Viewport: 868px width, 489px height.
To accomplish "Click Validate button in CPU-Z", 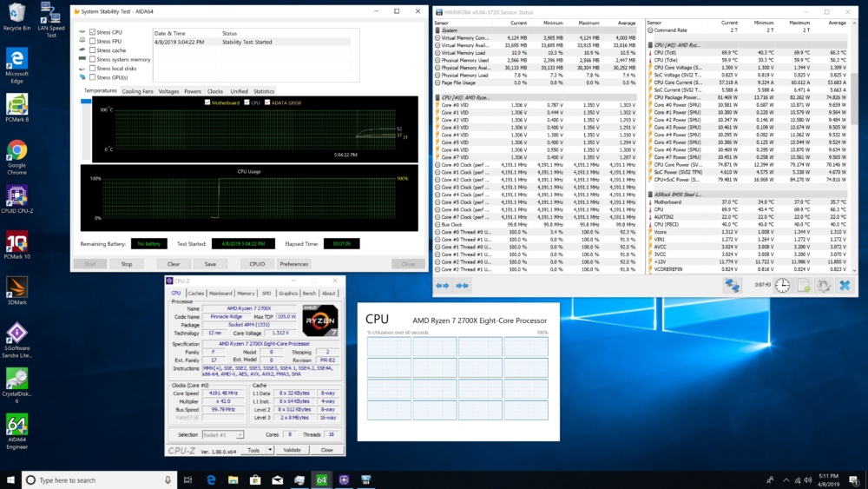I will 293,450.
